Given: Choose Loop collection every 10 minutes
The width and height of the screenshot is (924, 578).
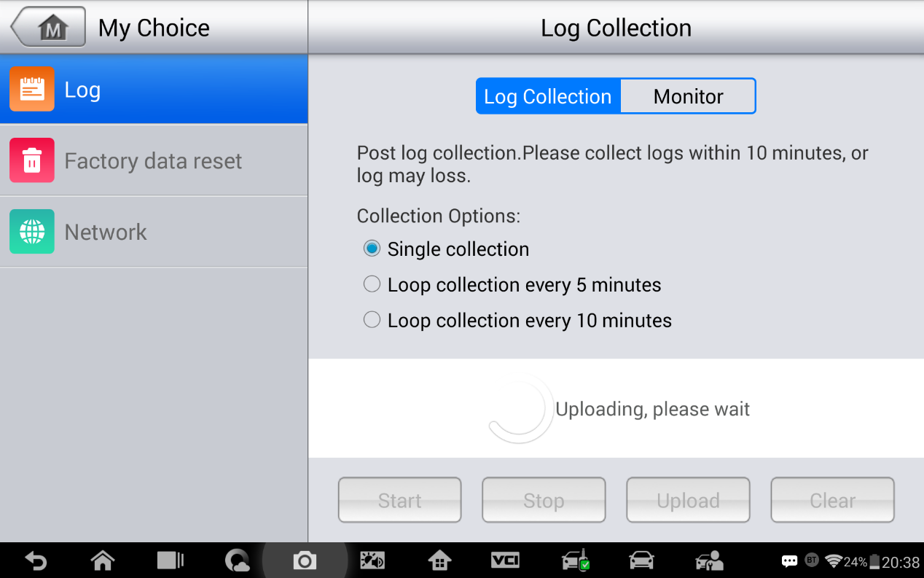Looking at the screenshot, I should 372,320.
